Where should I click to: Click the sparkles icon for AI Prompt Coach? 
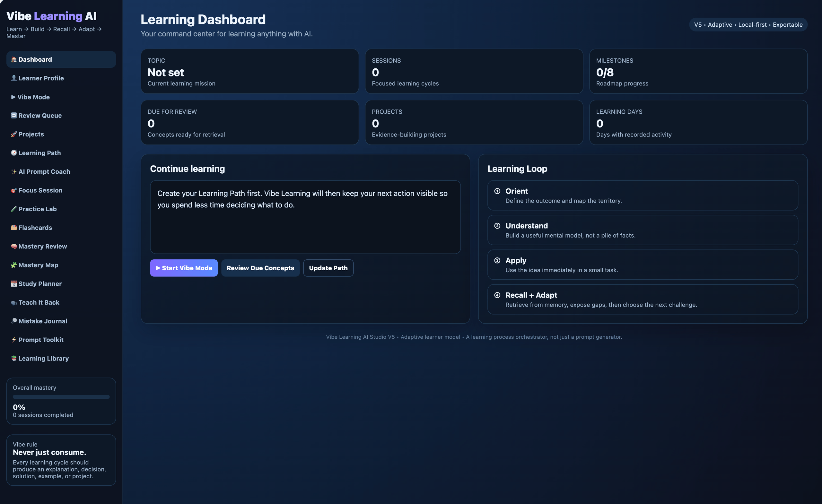click(x=14, y=171)
